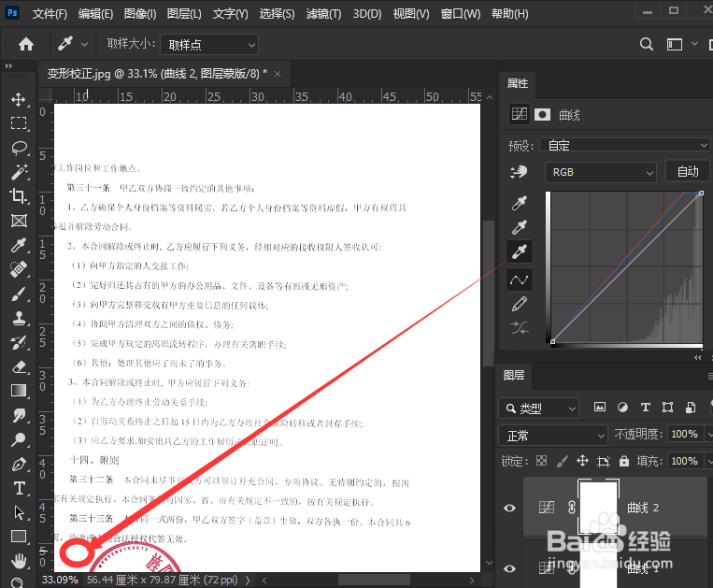Select the Lasso tool
This screenshot has height=588, width=713.
[x=19, y=148]
